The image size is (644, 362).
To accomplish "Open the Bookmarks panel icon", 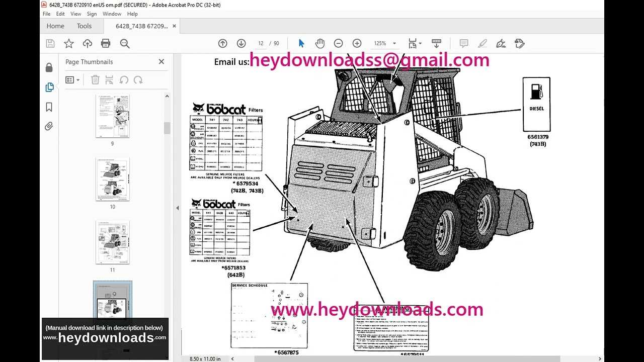I will [x=49, y=107].
